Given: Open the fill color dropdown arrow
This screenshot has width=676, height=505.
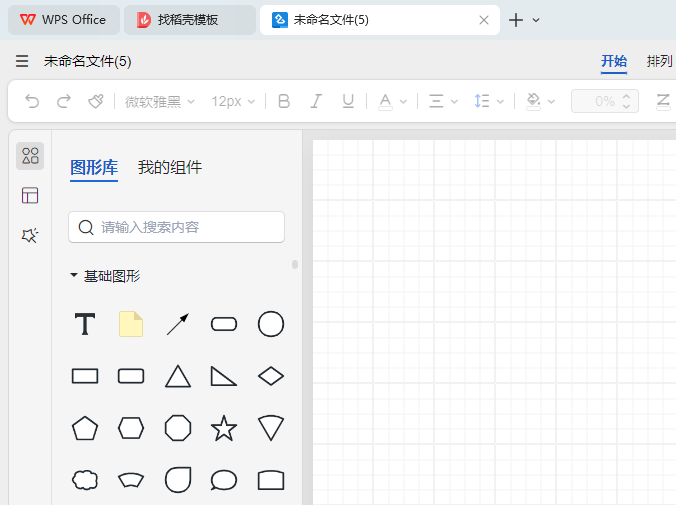Looking at the screenshot, I should click(x=551, y=102).
